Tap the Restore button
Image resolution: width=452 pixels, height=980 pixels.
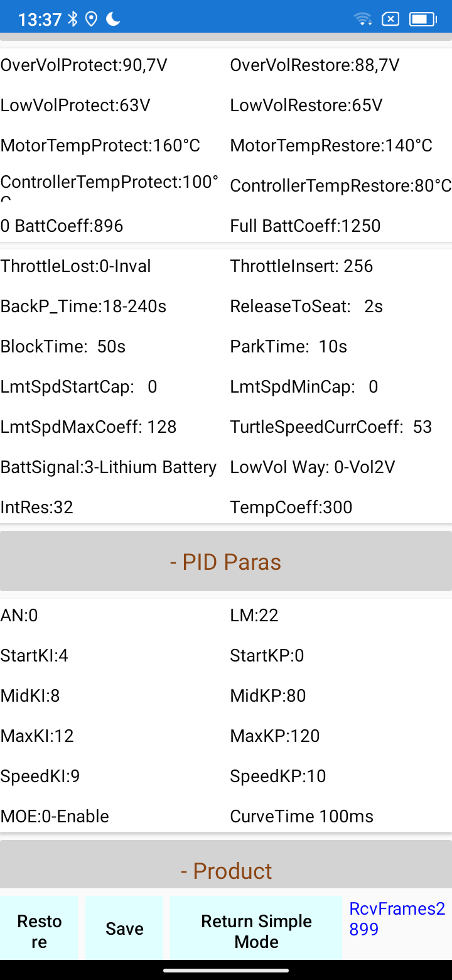click(x=39, y=931)
